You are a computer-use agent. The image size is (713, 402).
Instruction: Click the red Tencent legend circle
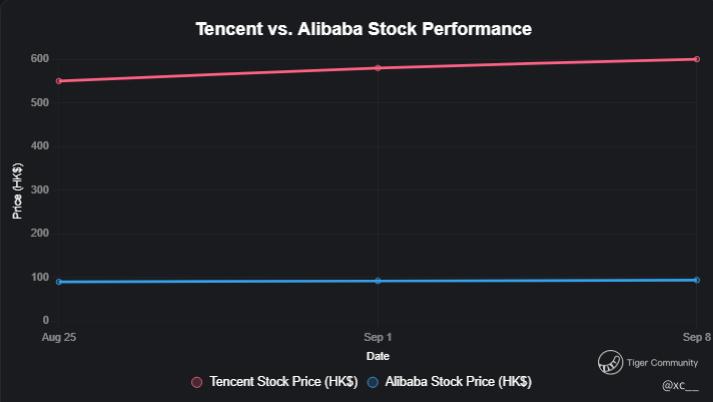point(197,382)
